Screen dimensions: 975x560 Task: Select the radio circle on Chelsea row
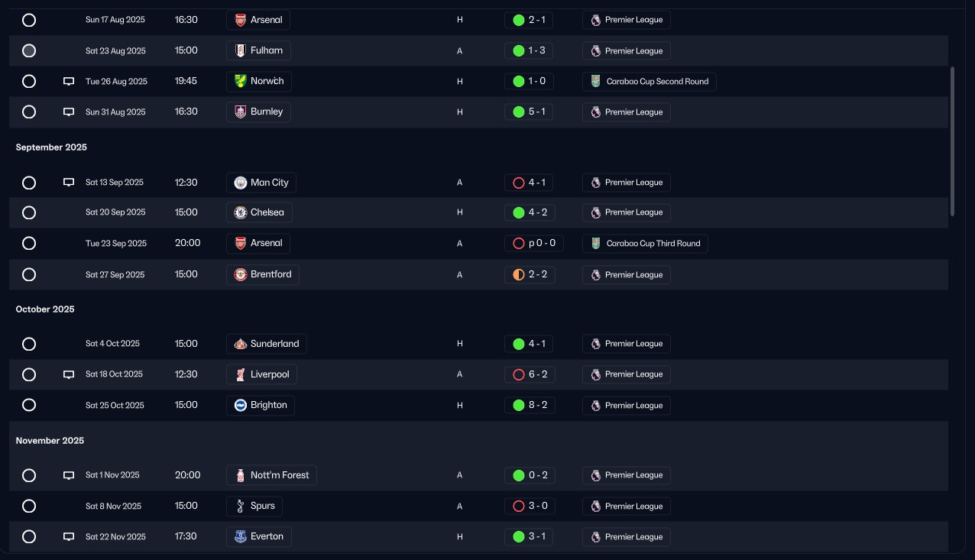point(29,212)
